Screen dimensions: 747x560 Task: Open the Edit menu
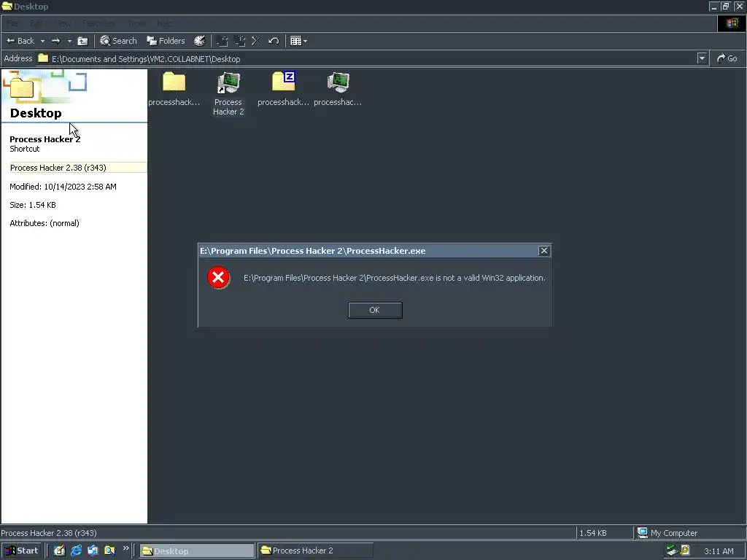click(36, 23)
